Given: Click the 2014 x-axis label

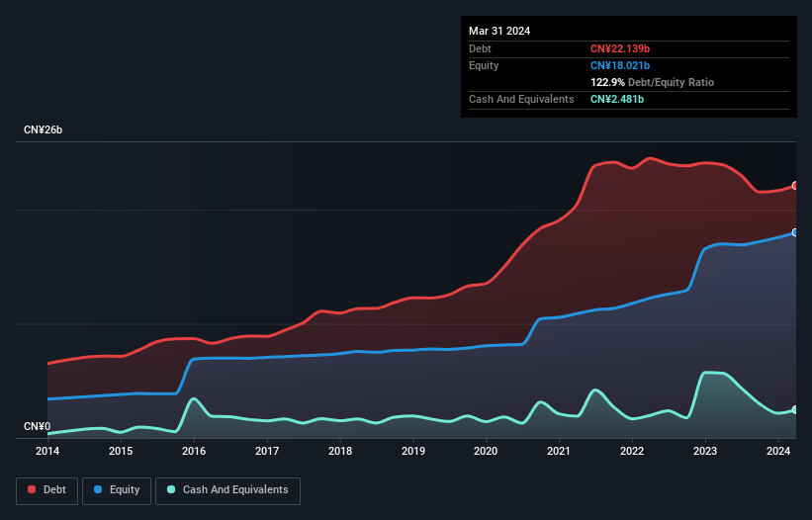Looking at the screenshot, I should (x=47, y=451).
